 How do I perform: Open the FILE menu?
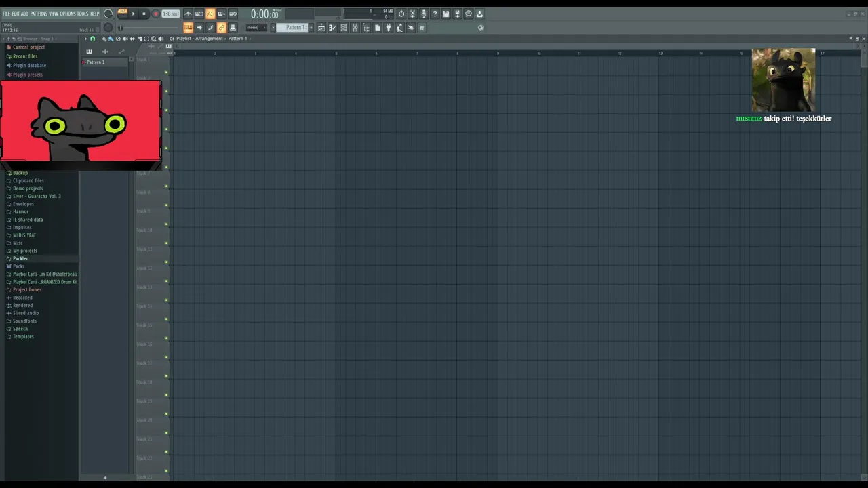[x=6, y=14]
